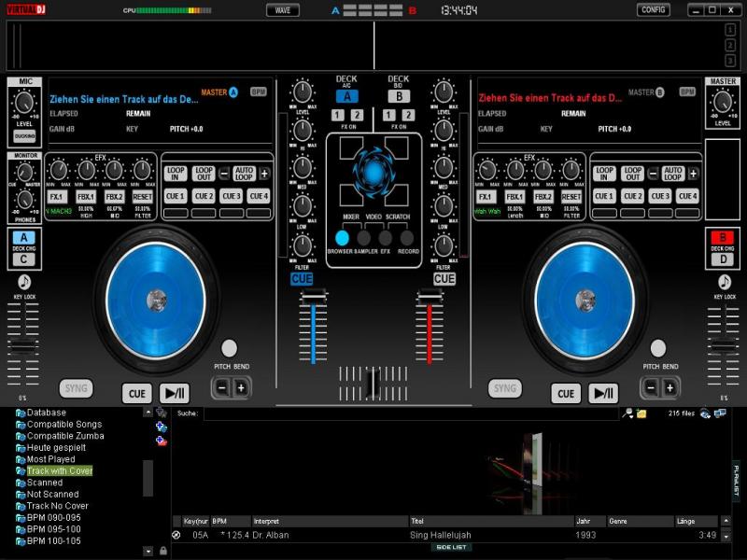Toggle headphone CUE for the left channel
Viewport: 747px width, 560px height.
302,279
